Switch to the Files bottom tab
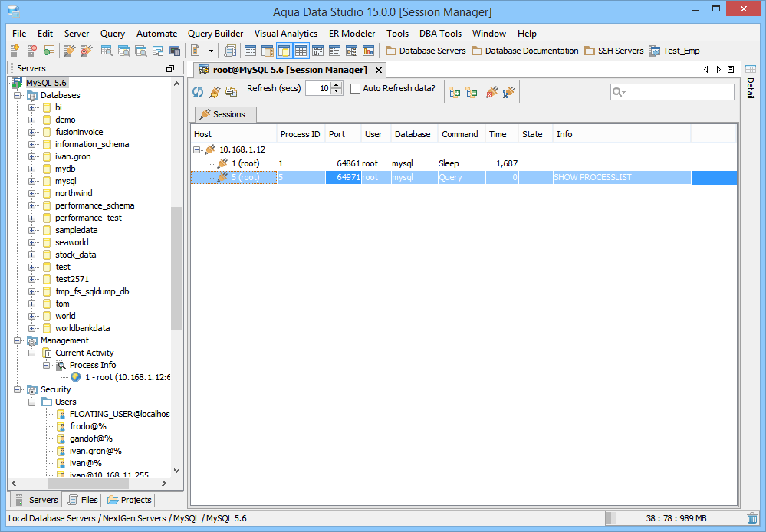This screenshot has height=532, width=766. [x=83, y=500]
